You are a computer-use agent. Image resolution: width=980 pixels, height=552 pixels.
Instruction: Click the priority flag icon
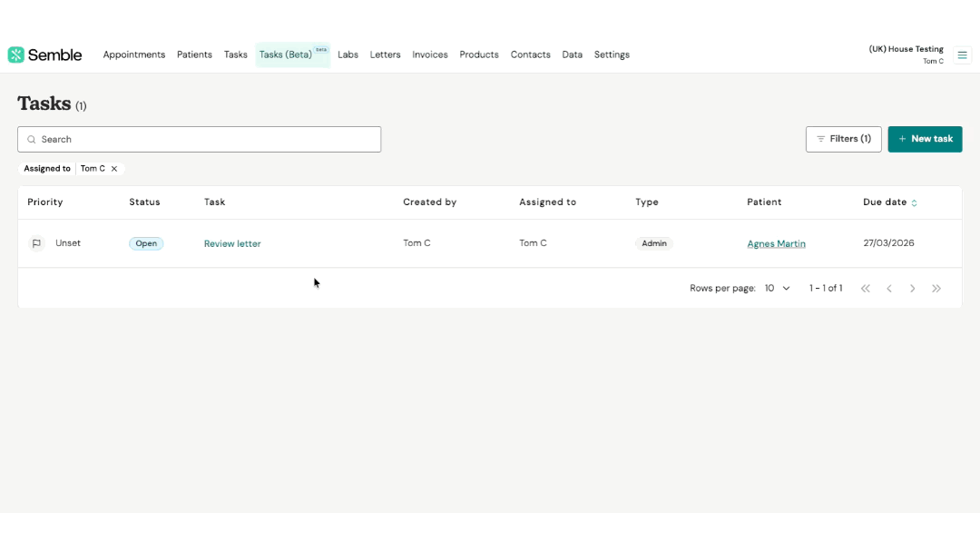tap(36, 243)
